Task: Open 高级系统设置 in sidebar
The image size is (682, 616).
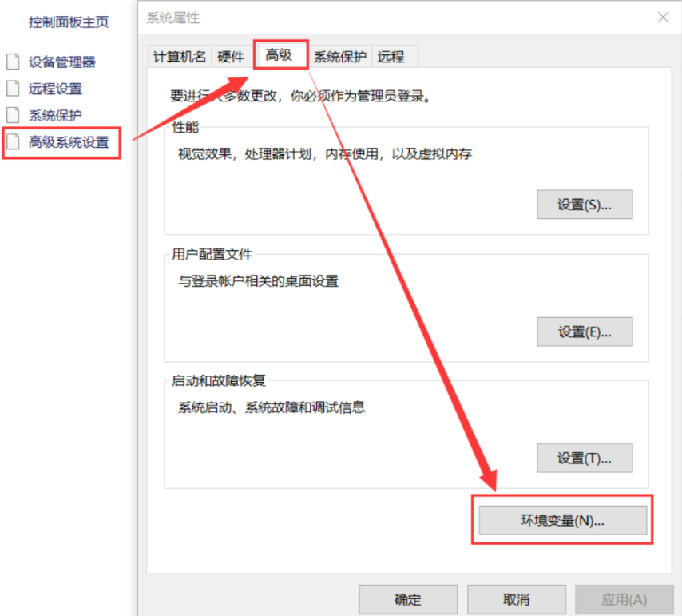Action: pyautogui.click(x=69, y=142)
